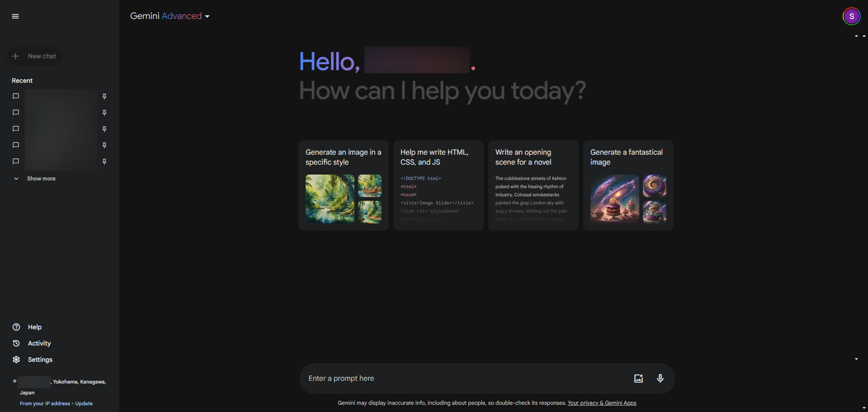Toggle pin on the fifth recent chat
868x412 pixels.
click(x=104, y=161)
